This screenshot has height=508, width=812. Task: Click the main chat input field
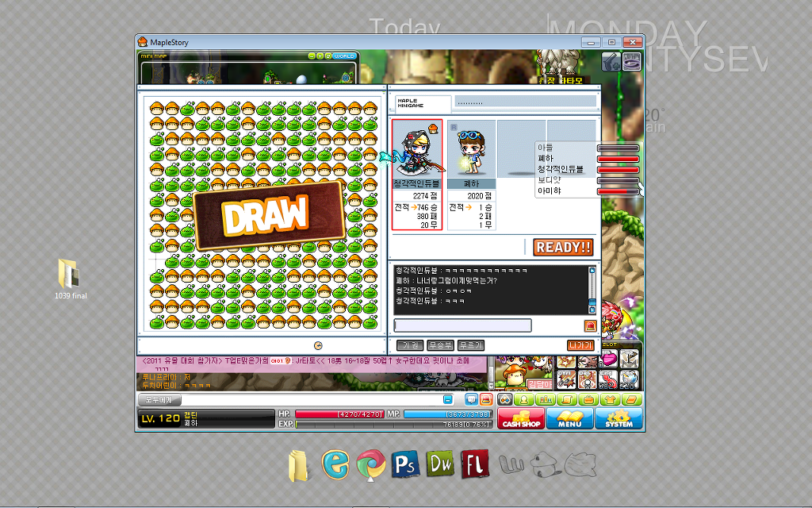point(312,400)
